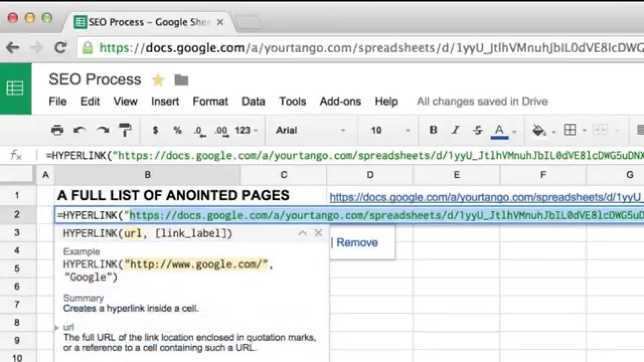Open the move-to-folder icon
Image resolution: width=644 pixels, height=362 pixels.
click(181, 80)
